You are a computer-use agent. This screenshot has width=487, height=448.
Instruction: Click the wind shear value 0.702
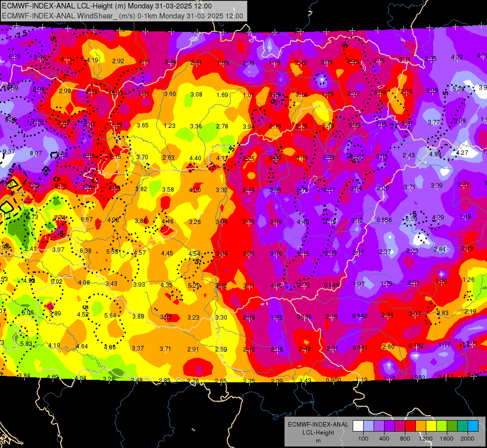click(416, 346)
